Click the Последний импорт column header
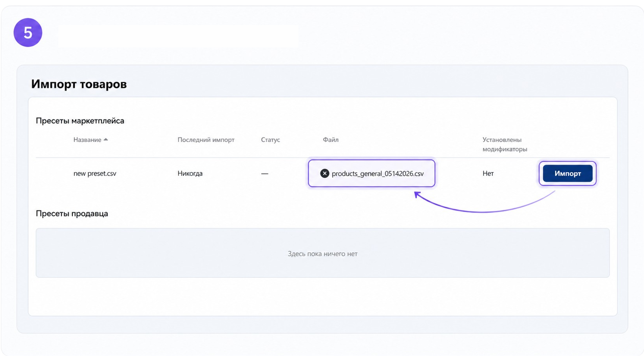644x356 pixels. click(206, 140)
